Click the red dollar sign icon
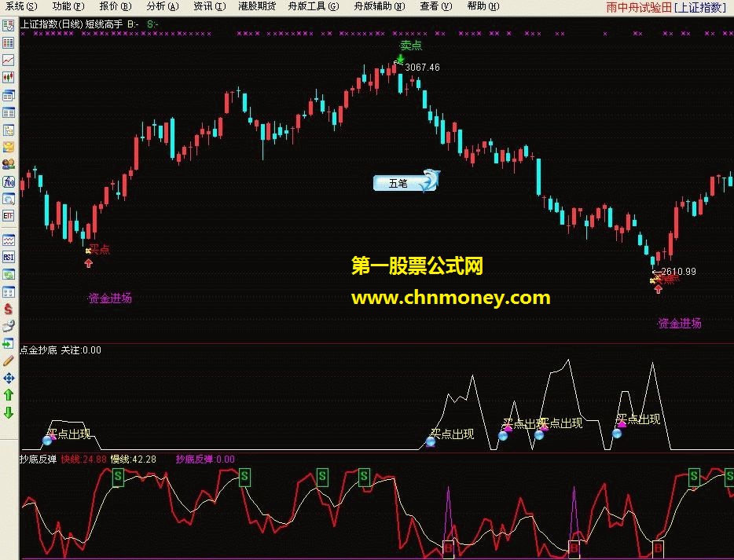Image resolution: width=734 pixels, height=560 pixels. (x=8, y=309)
